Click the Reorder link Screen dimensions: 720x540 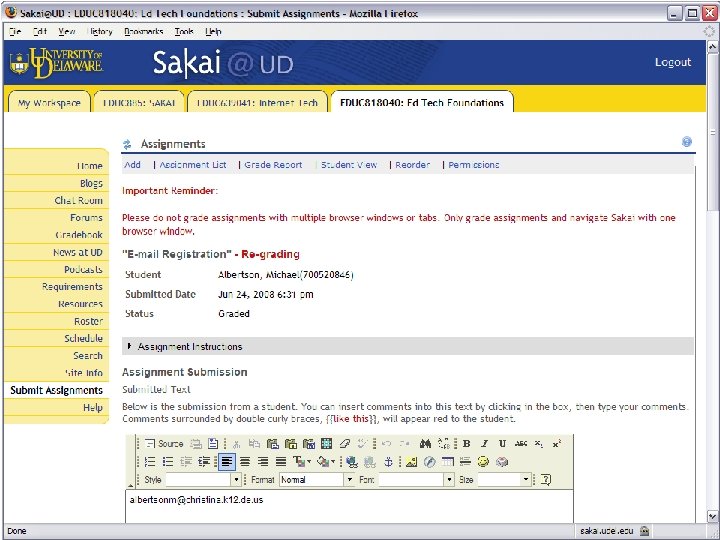[x=412, y=165]
